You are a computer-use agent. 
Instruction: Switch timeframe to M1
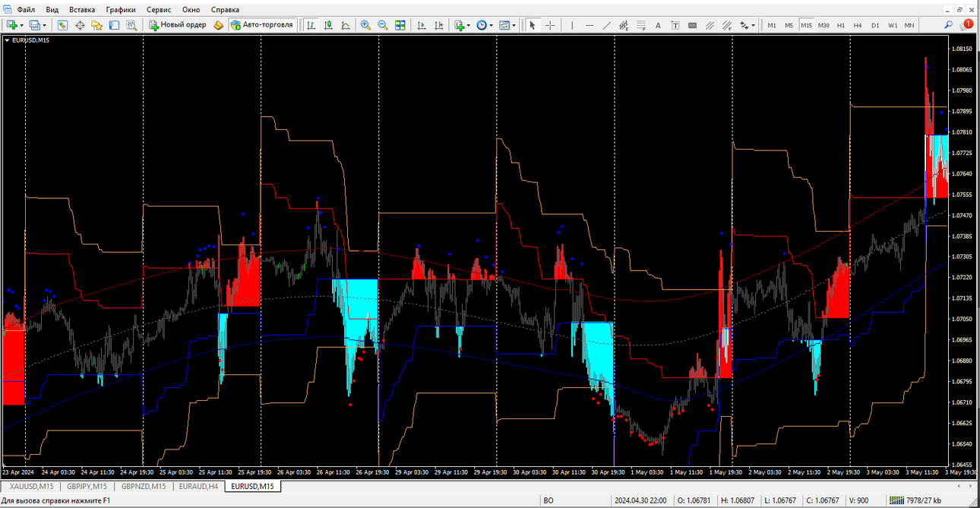pos(772,25)
